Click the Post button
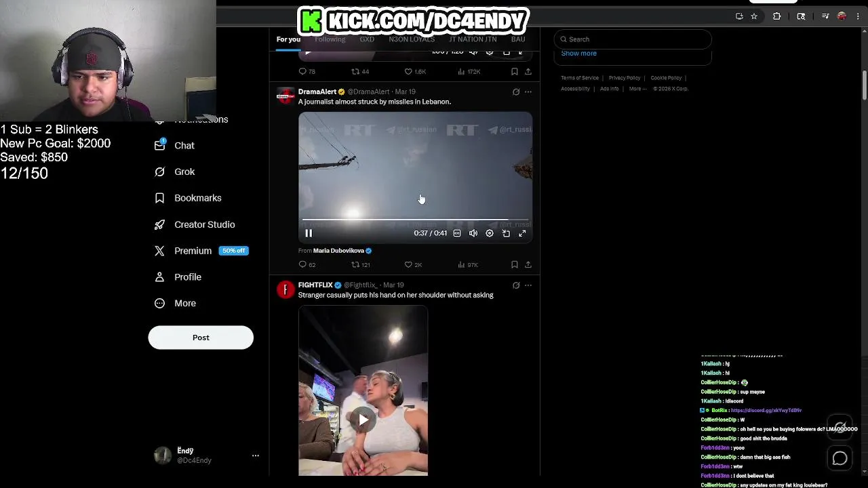Image resolution: width=868 pixels, height=488 pixels. [201, 338]
